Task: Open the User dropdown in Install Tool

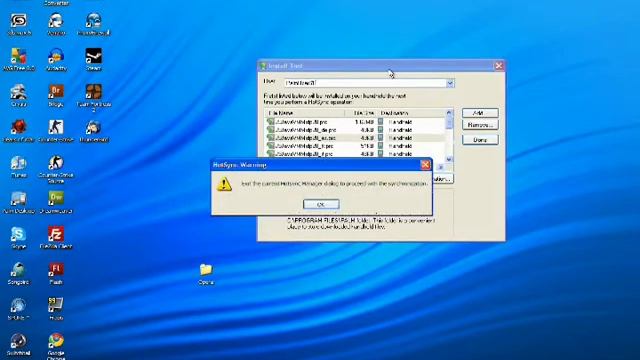Action: [450, 83]
